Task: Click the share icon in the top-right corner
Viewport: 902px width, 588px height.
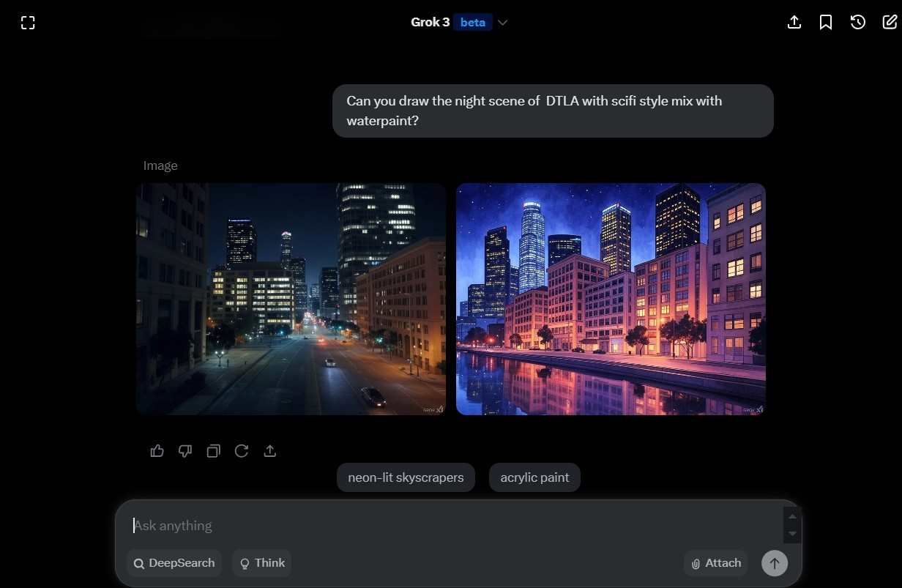Action: 794,22
